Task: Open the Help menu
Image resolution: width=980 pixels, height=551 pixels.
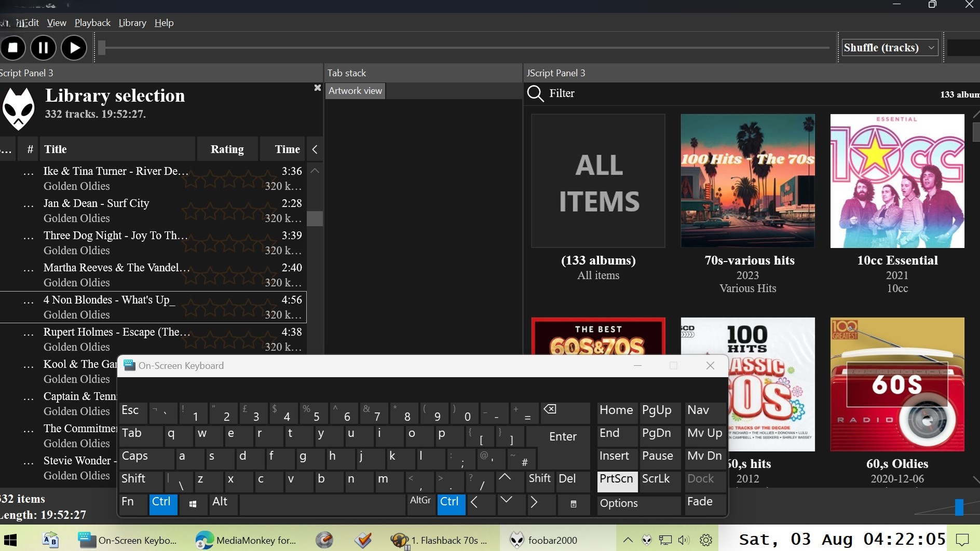Action: click(x=164, y=23)
